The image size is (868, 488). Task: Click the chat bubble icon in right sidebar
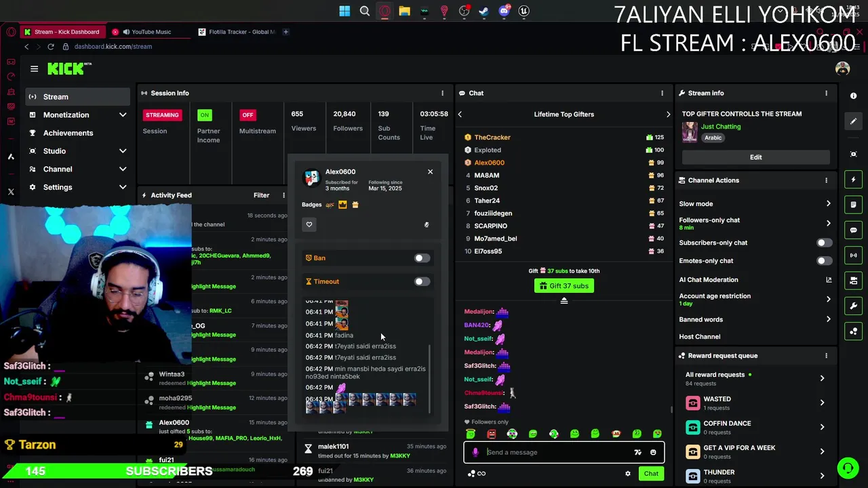coord(854,230)
